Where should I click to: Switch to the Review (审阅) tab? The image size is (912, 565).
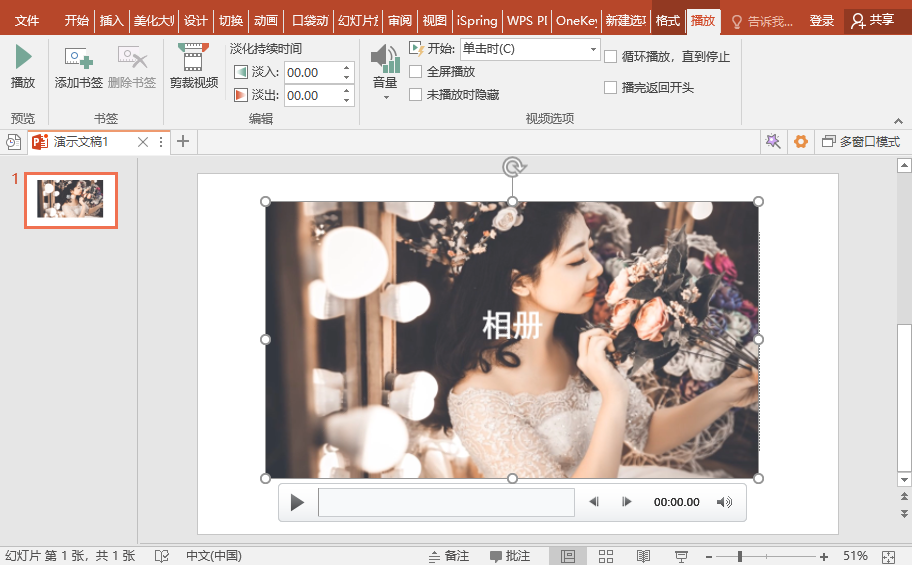tap(400, 21)
